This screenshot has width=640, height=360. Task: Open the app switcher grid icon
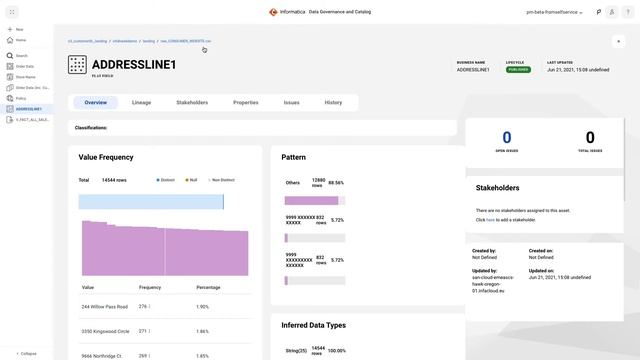(x=12, y=12)
